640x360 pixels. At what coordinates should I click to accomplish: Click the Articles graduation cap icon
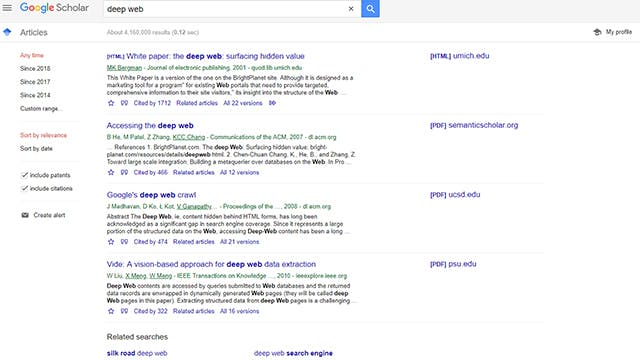(x=7, y=32)
